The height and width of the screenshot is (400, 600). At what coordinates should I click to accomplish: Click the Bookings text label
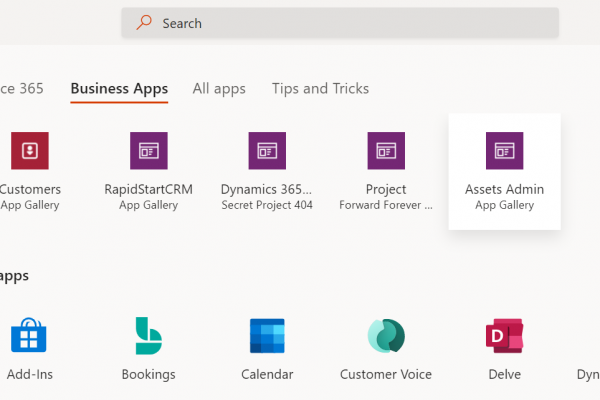pos(149,375)
